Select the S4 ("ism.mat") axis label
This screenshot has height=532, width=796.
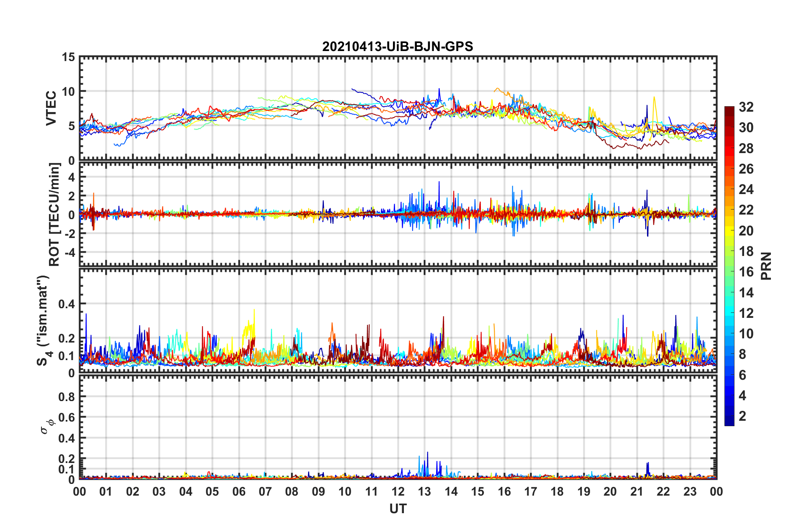tap(44, 321)
